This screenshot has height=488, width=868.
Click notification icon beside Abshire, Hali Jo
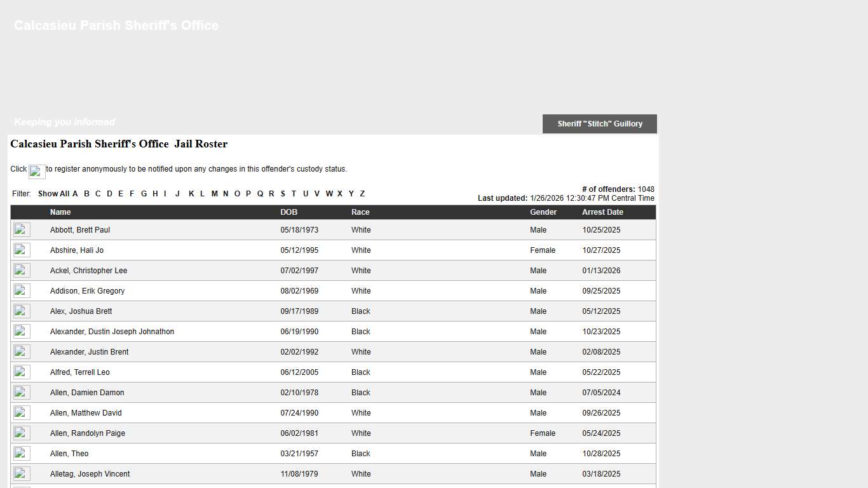pyautogui.click(x=22, y=250)
